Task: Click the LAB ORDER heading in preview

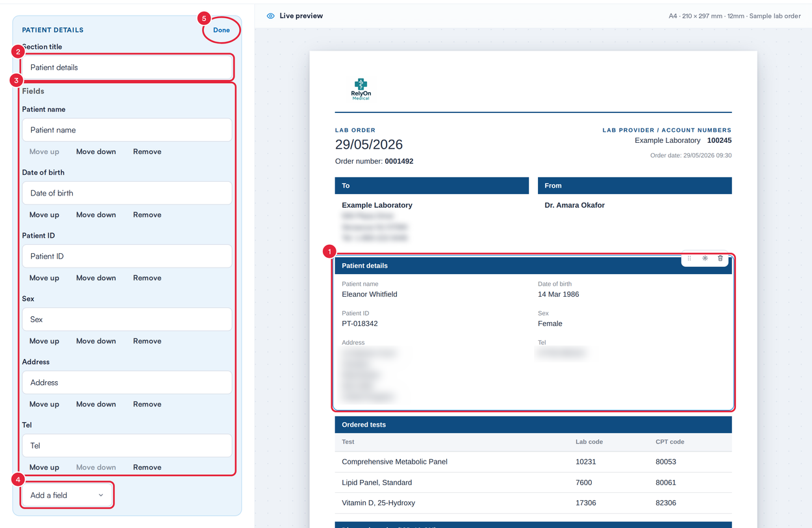Action: [355, 130]
